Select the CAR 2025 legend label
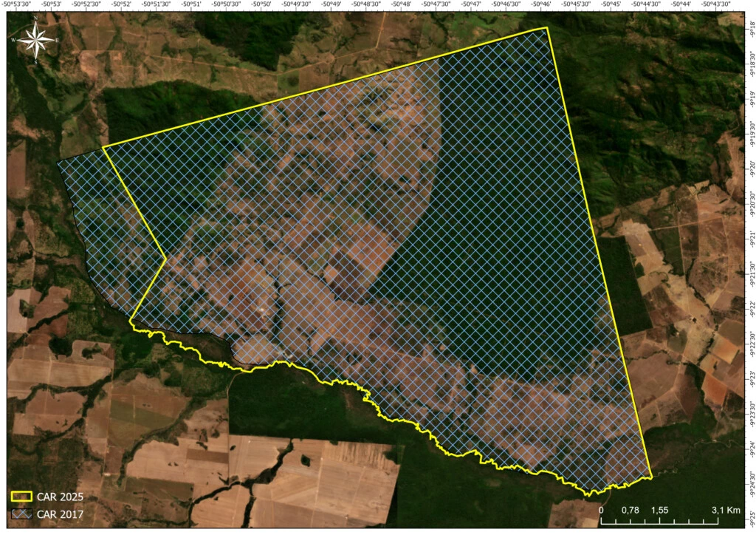Screen dimensions: 756x535 click(61, 497)
